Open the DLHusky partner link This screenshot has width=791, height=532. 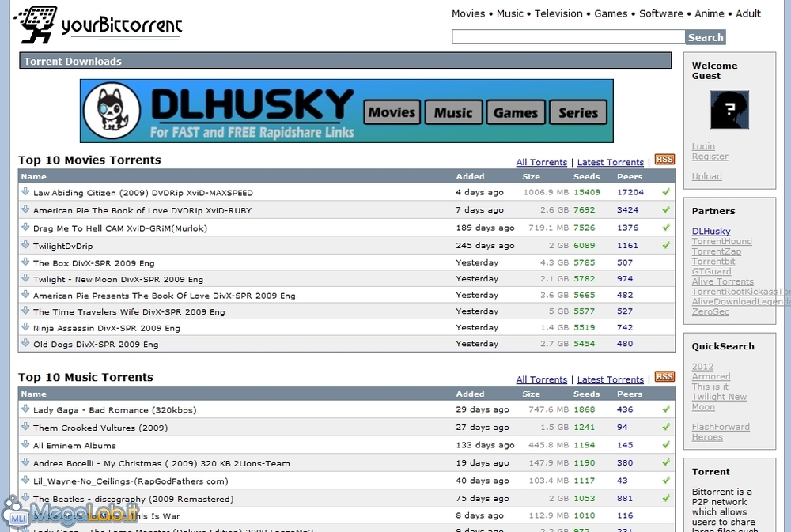point(711,231)
